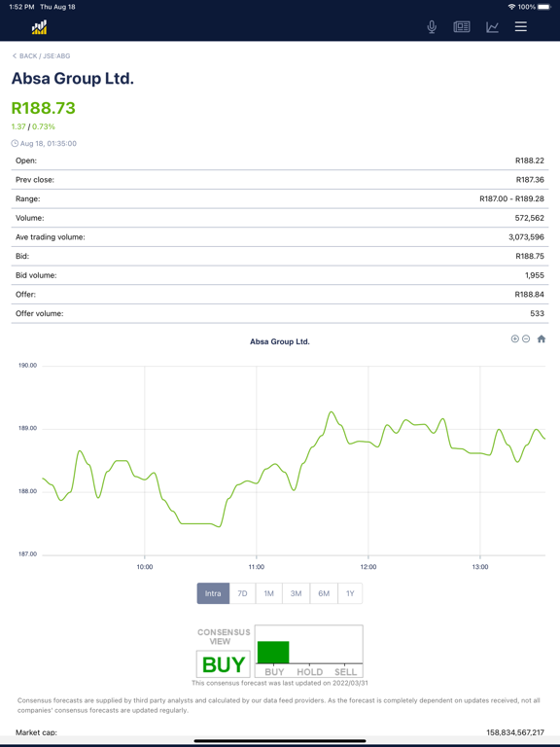This screenshot has width=560, height=747.
Task: Click Ave trading volume value 3,073,596
Action: coord(526,236)
